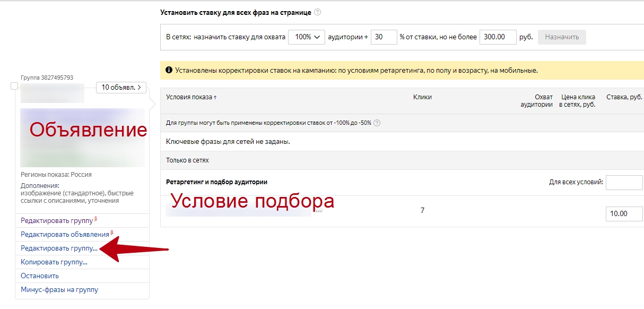Sort by "Условия показа" column header
Image resolution: width=644 pixels, height=309 pixels.
coord(191,97)
